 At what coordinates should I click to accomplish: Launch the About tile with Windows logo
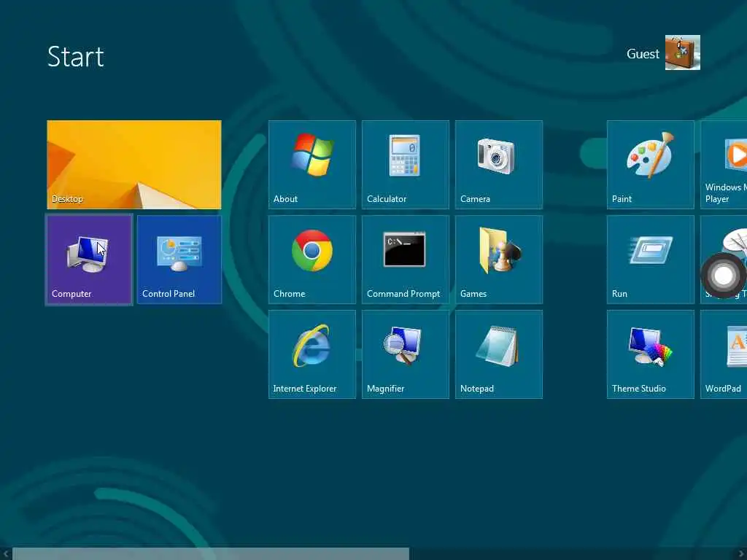tap(312, 164)
